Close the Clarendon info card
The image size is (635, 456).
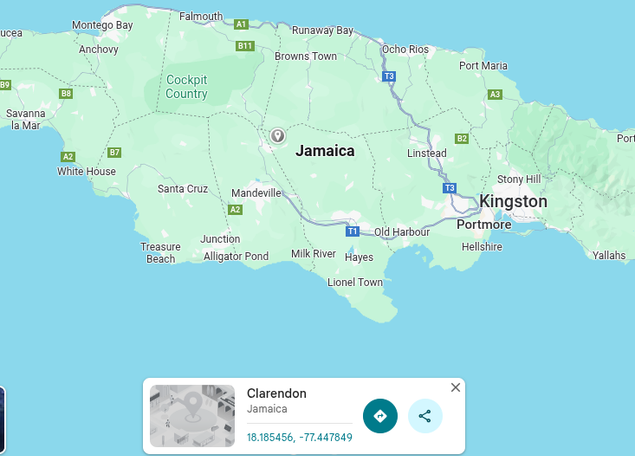pos(455,388)
